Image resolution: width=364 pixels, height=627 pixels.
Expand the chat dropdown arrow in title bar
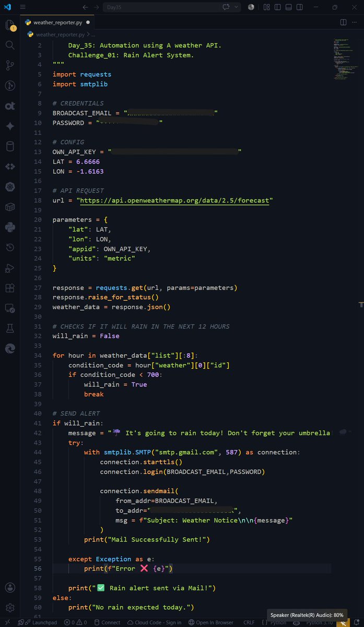pos(237,7)
